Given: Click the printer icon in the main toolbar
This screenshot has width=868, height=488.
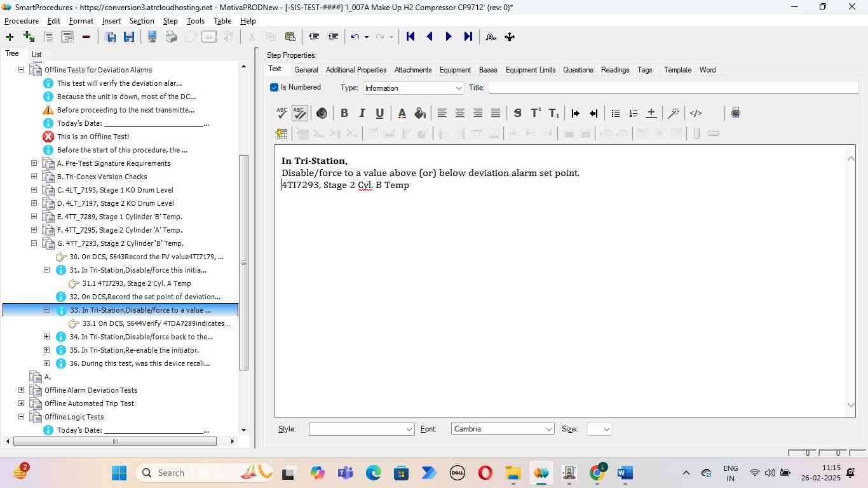Looking at the screenshot, I should click(x=171, y=37).
